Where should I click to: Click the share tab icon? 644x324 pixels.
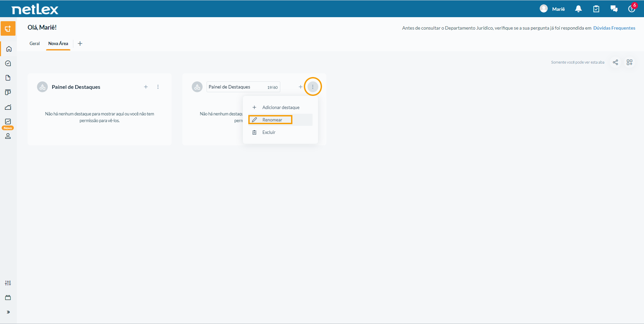pos(615,62)
